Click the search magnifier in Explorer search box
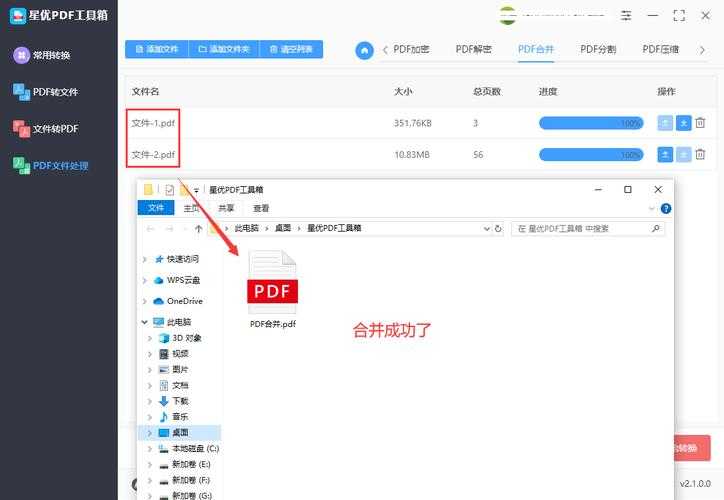Viewport: 724px width, 500px height. 656,228
